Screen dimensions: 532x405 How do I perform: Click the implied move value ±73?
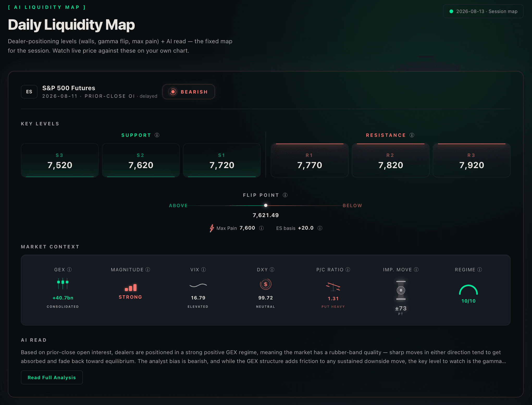pos(401,308)
